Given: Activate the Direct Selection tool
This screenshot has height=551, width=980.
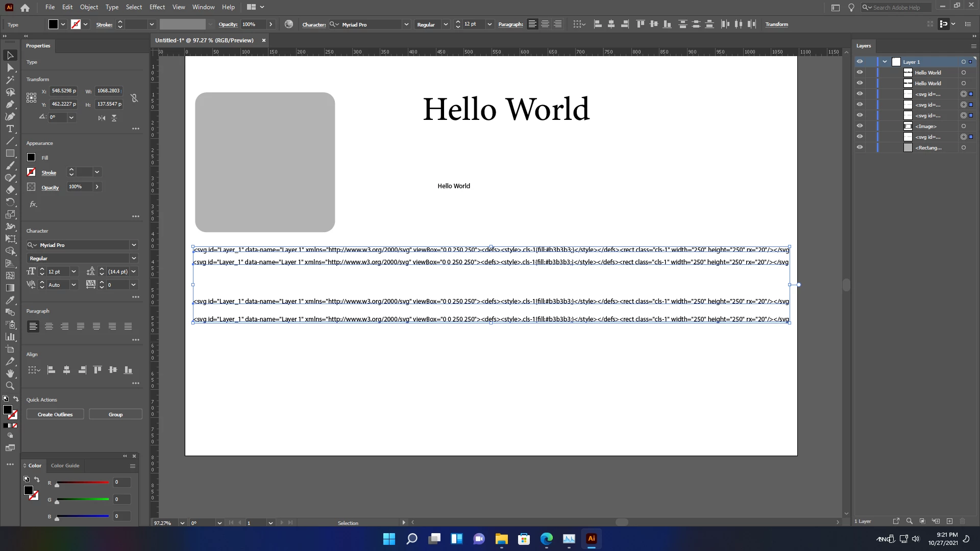Looking at the screenshot, I should tap(10, 67).
